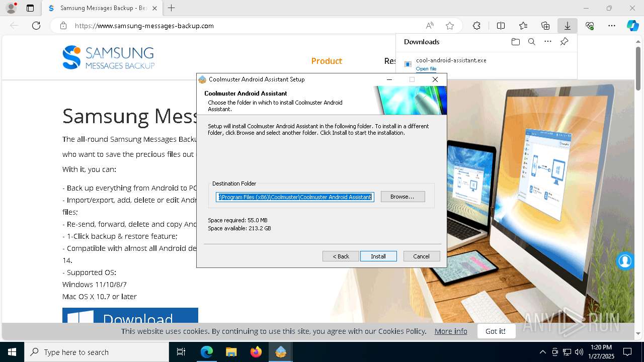Open Extensions puzzle icon
Image resolution: width=644 pixels, height=362 pixels.
(476, 26)
